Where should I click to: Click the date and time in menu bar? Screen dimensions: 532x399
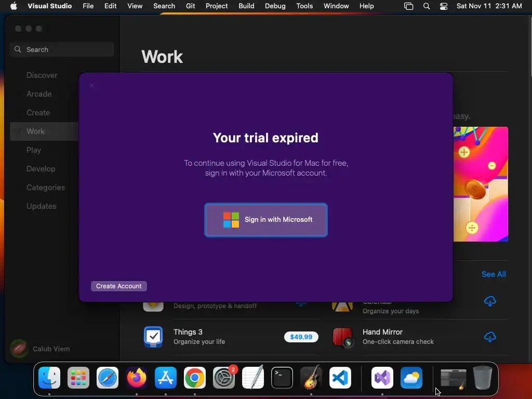pyautogui.click(x=489, y=6)
